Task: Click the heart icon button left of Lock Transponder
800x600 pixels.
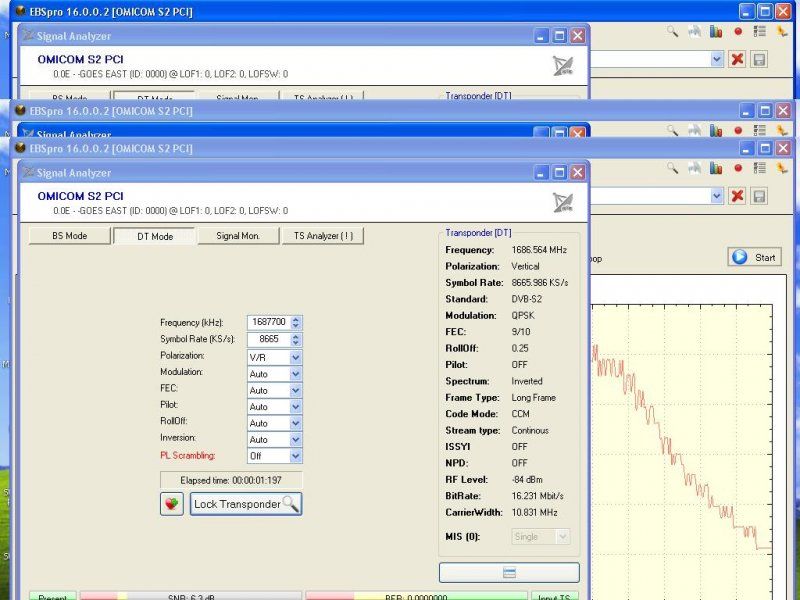Action: 171,504
